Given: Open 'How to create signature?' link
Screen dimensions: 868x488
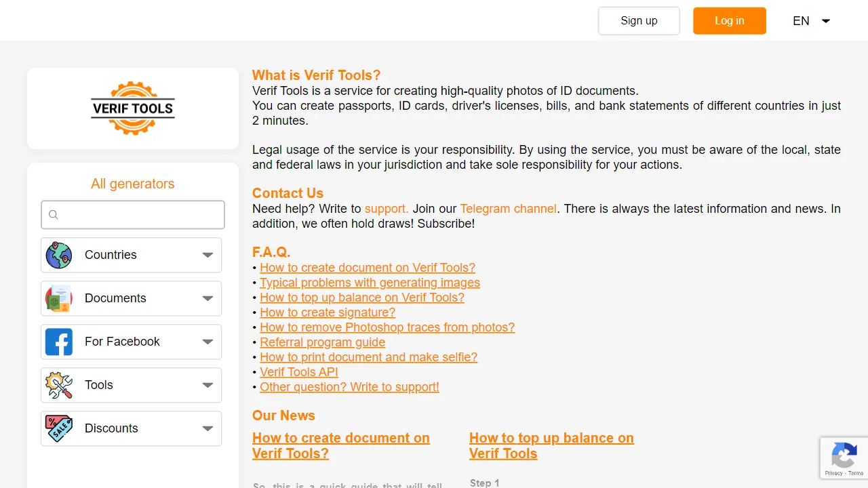Looking at the screenshot, I should [x=328, y=312].
